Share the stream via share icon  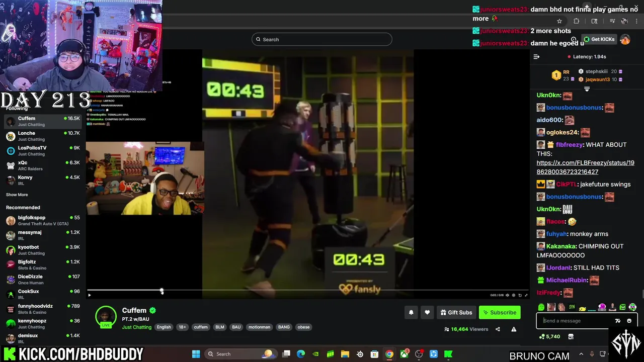click(x=498, y=329)
